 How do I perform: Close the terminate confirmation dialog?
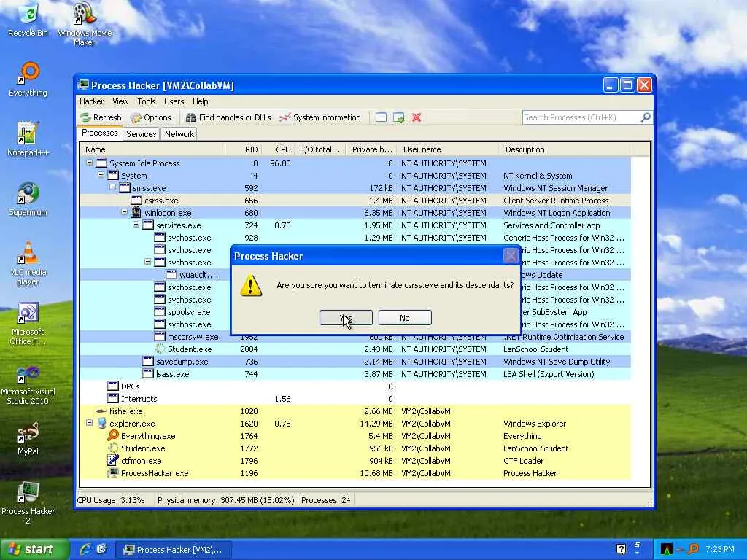[511, 256]
